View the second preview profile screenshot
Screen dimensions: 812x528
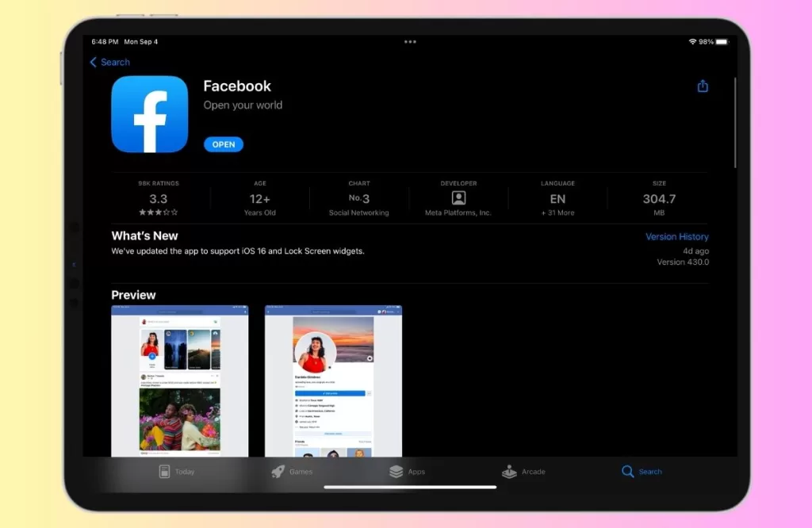[x=333, y=381]
